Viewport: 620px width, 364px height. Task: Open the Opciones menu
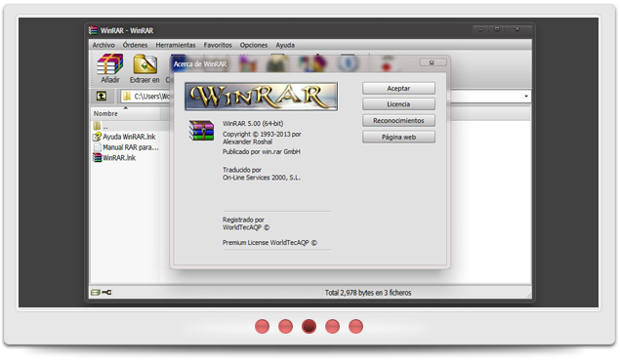point(254,45)
